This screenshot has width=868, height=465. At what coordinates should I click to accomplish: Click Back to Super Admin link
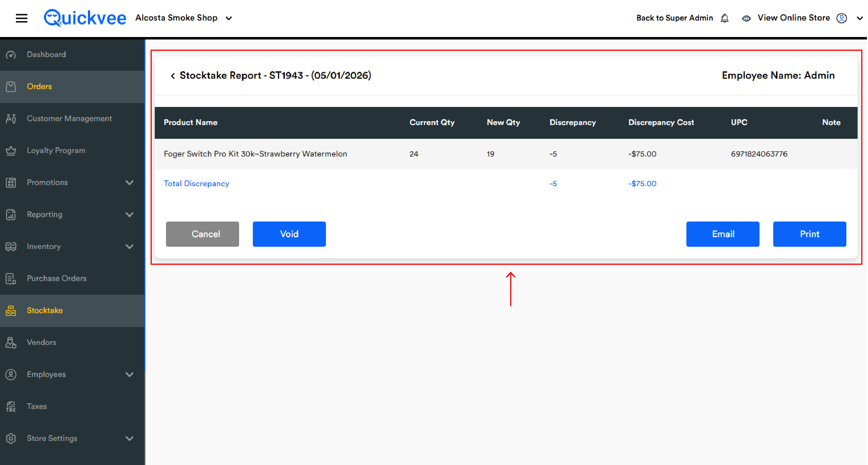tap(675, 18)
